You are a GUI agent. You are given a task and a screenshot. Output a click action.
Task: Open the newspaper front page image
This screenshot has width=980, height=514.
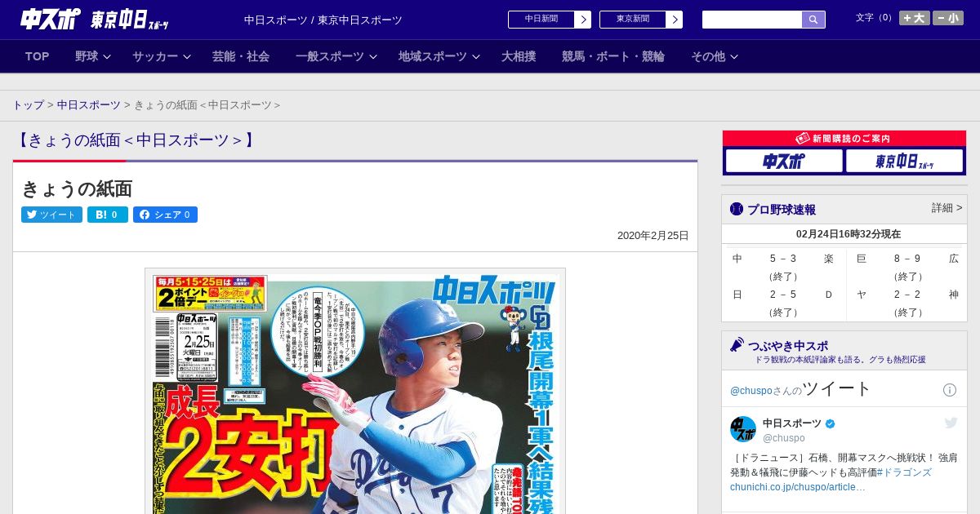coord(355,392)
